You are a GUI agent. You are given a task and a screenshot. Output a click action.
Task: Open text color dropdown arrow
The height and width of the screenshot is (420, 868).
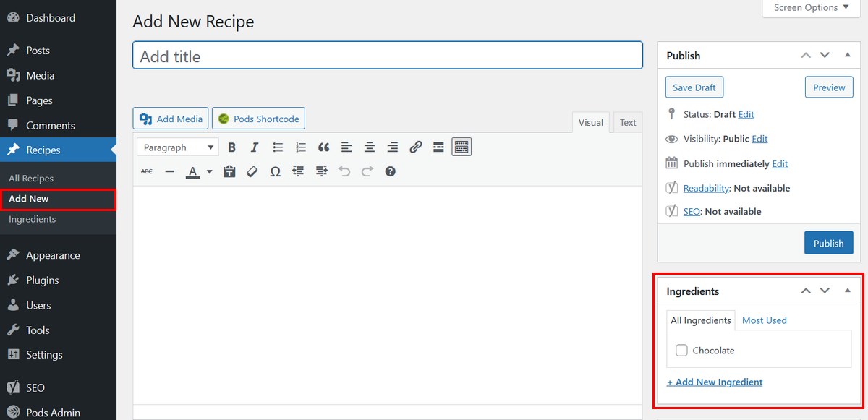(x=210, y=171)
